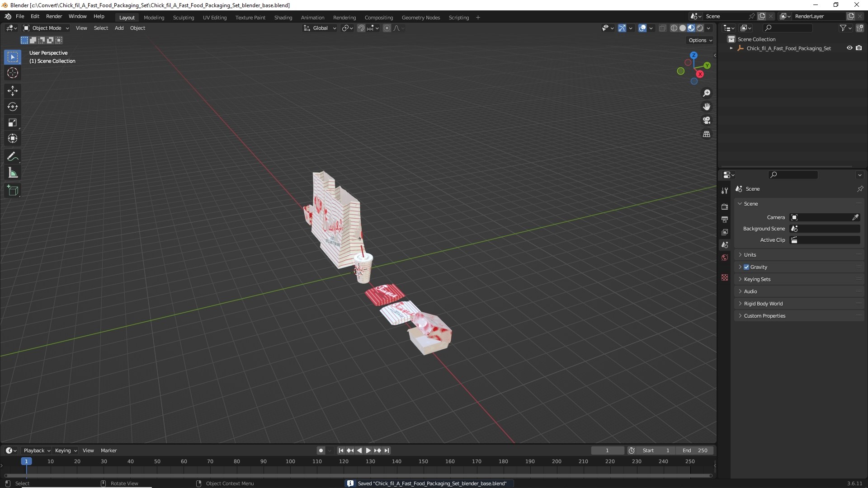The image size is (868, 488).
Task: Toggle render visibility of Chick_fil_A collection
Action: [x=859, y=48]
